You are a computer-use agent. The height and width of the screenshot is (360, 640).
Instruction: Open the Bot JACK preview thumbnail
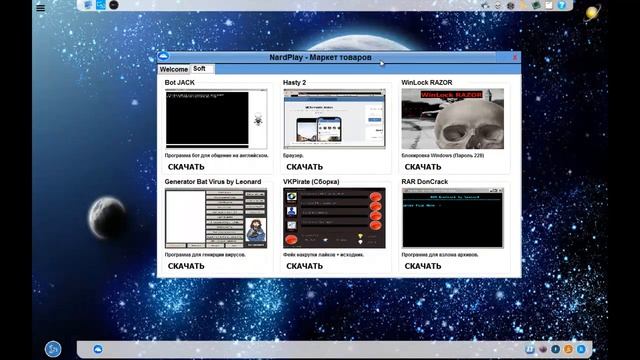pos(216,119)
